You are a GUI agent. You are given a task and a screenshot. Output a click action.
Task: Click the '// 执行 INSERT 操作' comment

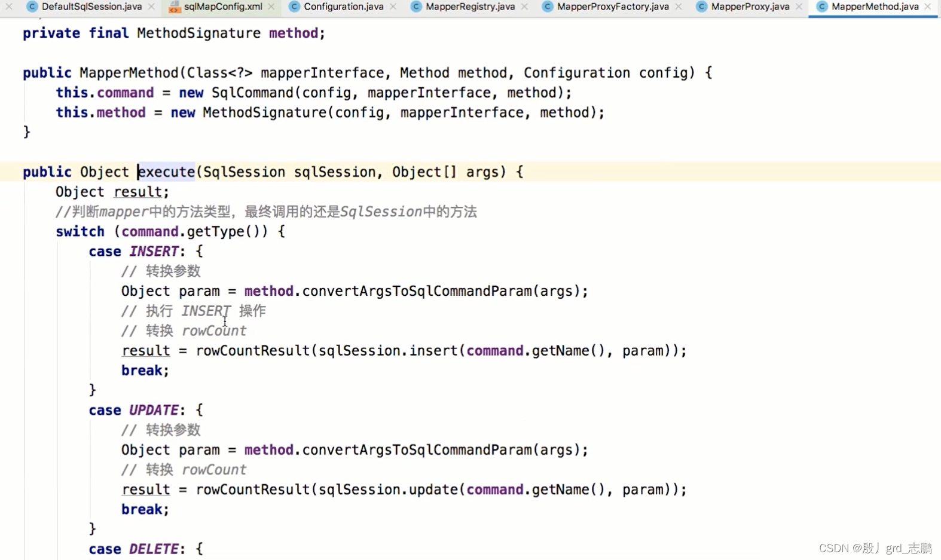pyautogui.click(x=194, y=311)
